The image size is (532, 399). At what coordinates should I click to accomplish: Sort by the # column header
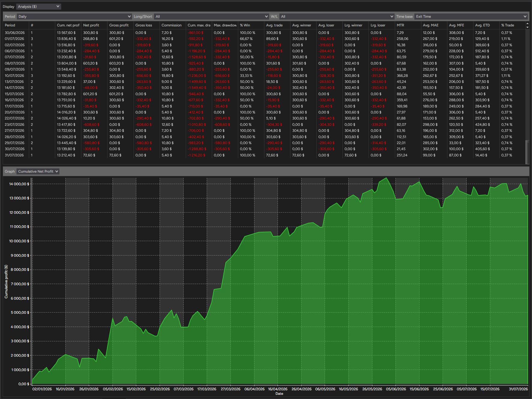tap(42, 25)
